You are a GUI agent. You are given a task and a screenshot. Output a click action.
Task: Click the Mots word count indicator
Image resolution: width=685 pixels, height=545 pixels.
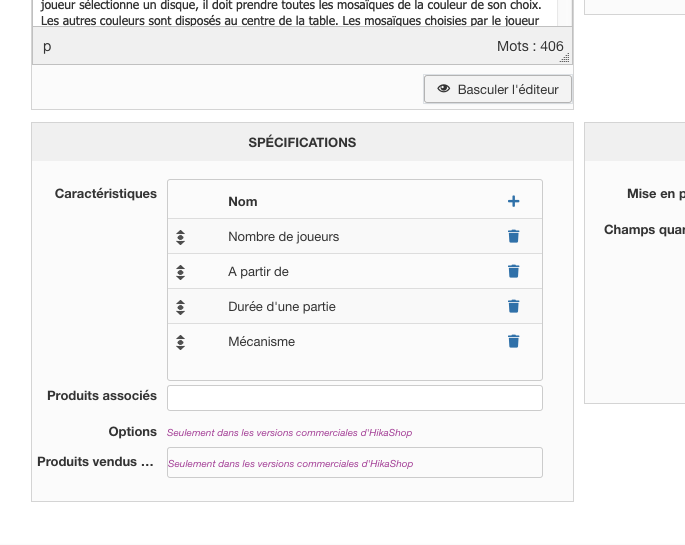coord(530,47)
